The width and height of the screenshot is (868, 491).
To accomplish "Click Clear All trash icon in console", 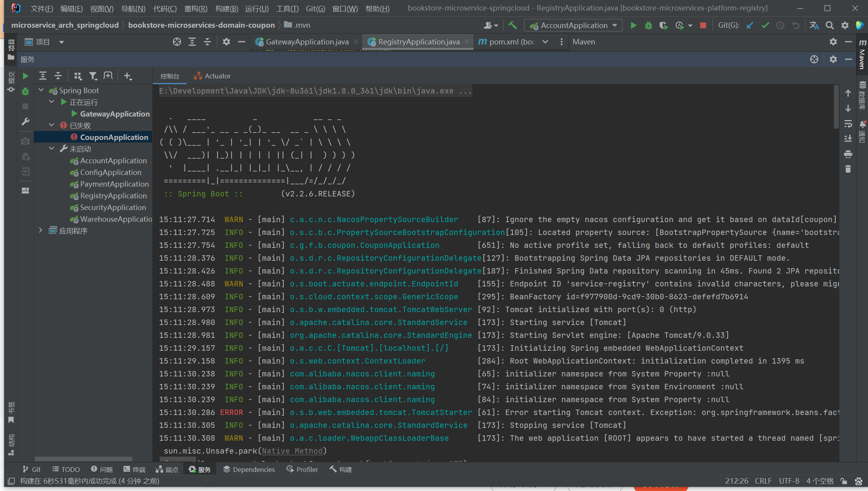I will click(x=848, y=169).
